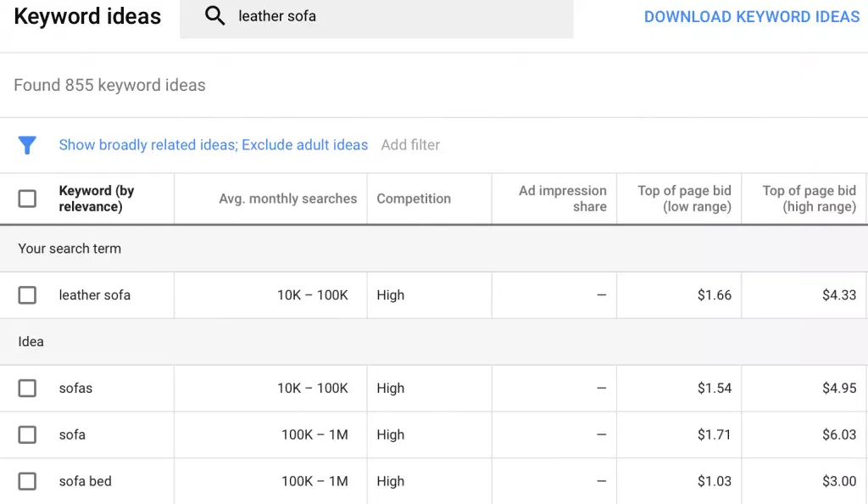Open the Add filter option
Screen dimensions: 868x504
click(410, 144)
